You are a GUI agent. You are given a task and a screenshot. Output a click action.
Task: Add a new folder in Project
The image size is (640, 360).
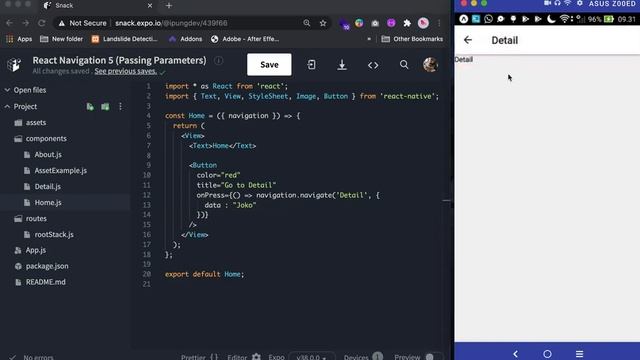(105, 107)
